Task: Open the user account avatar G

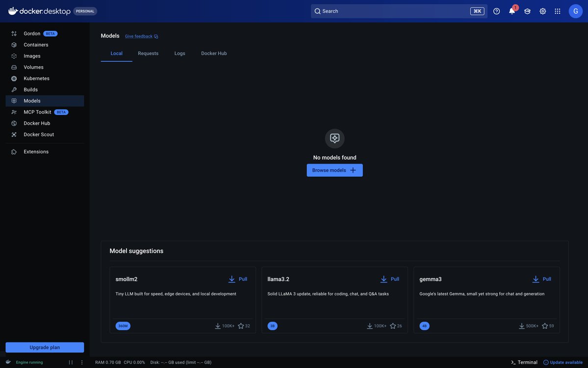Action: point(576,11)
